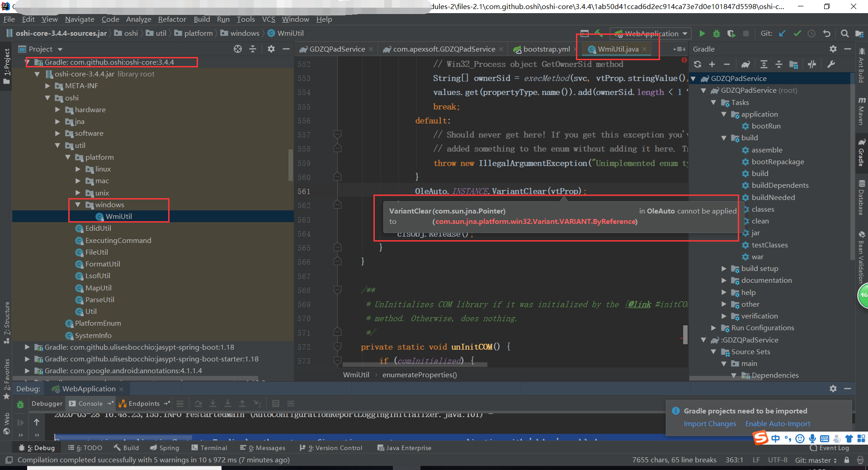868x470 pixels.
Task: Execute Gradle task elephant icon
Action: pyautogui.click(x=745, y=64)
